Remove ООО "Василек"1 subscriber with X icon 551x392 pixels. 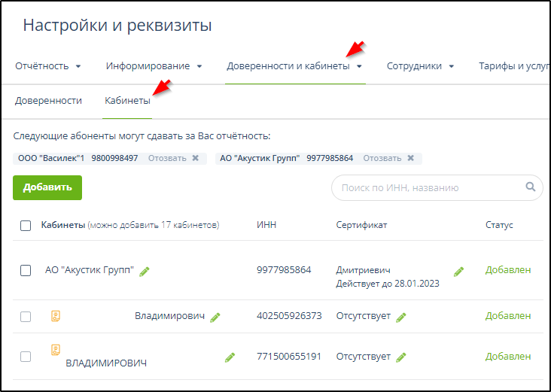(196, 159)
